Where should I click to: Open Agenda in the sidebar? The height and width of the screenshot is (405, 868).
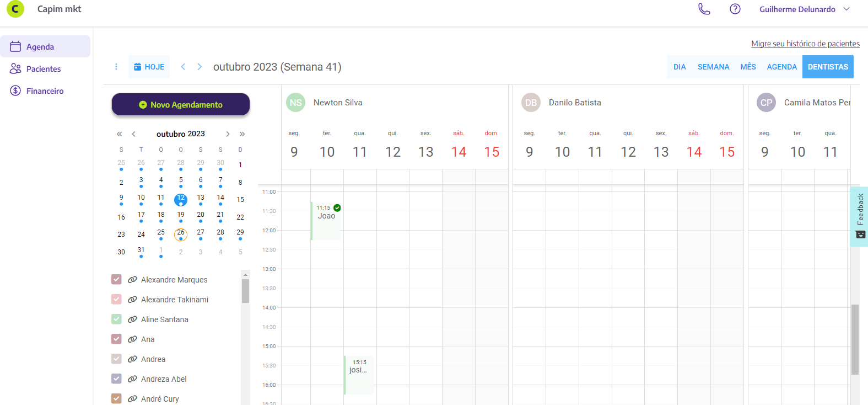click(45, 46)
